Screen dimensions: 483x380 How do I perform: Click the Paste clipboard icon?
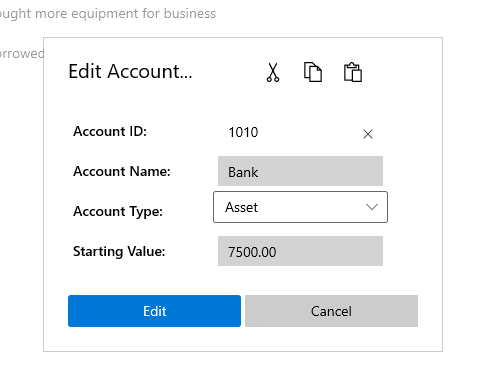[353, 72]
